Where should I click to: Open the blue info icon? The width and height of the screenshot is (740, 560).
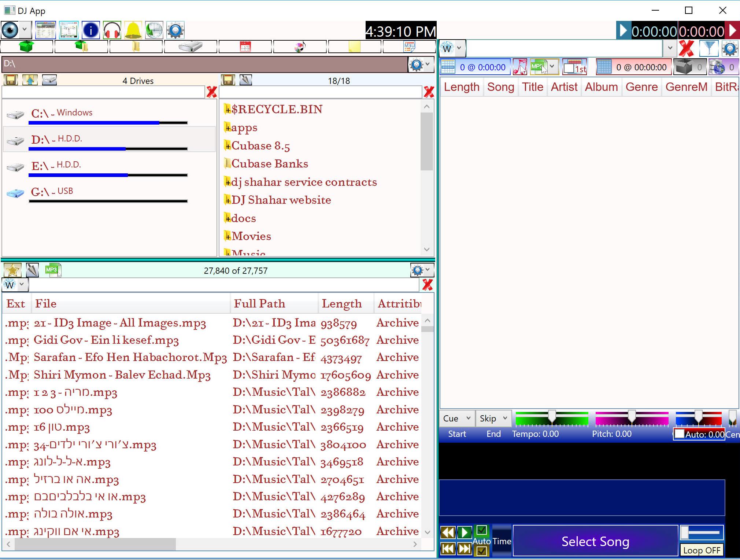click(x=90, y=30)
